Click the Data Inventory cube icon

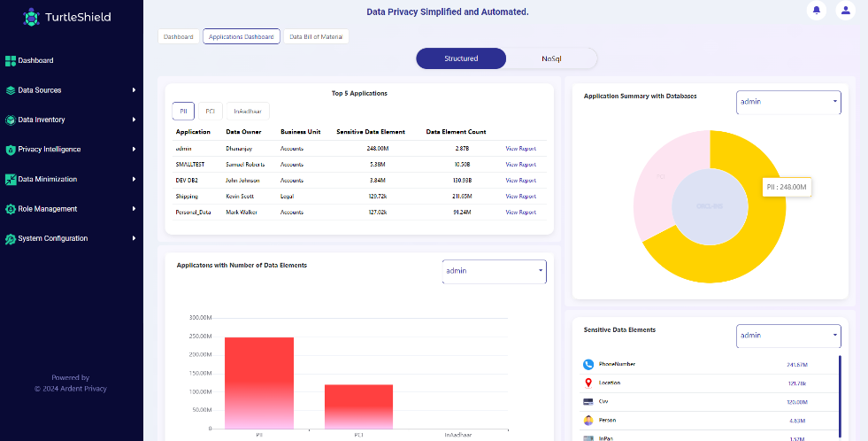click(11, 120)
